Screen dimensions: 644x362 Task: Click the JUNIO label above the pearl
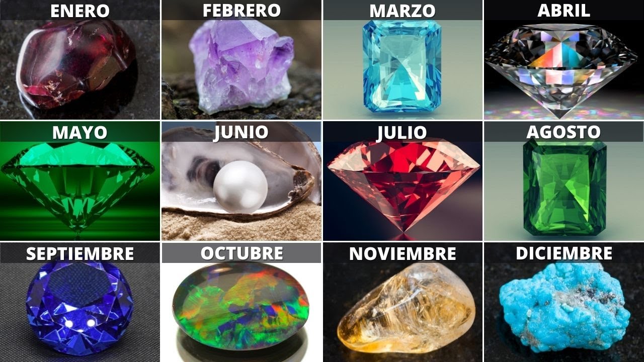pos(241,132)
